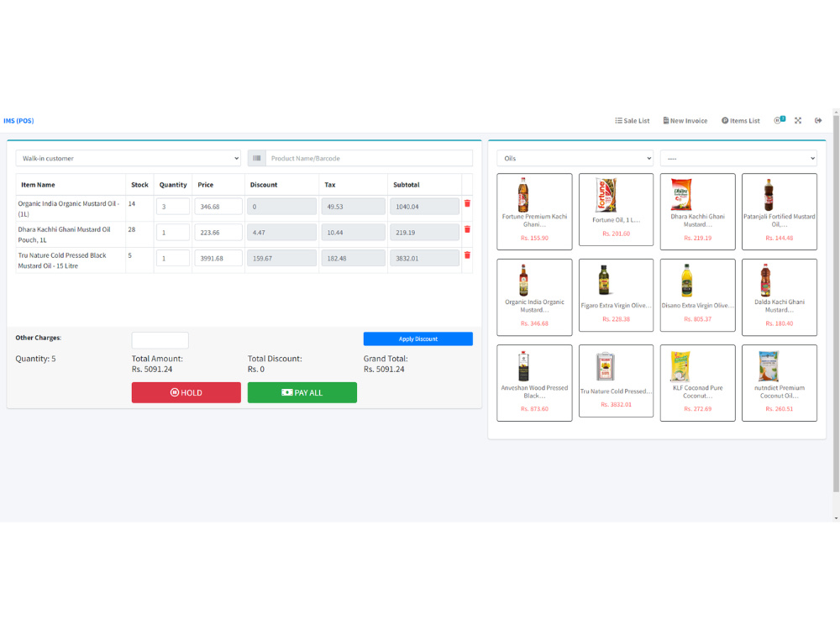
Task: Click subtotal field showing 3832.01
Action: point(424,258)
